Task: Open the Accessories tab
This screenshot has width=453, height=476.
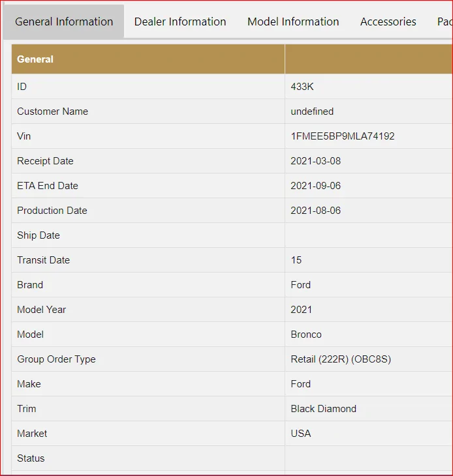Action: (x=388, y=22)
